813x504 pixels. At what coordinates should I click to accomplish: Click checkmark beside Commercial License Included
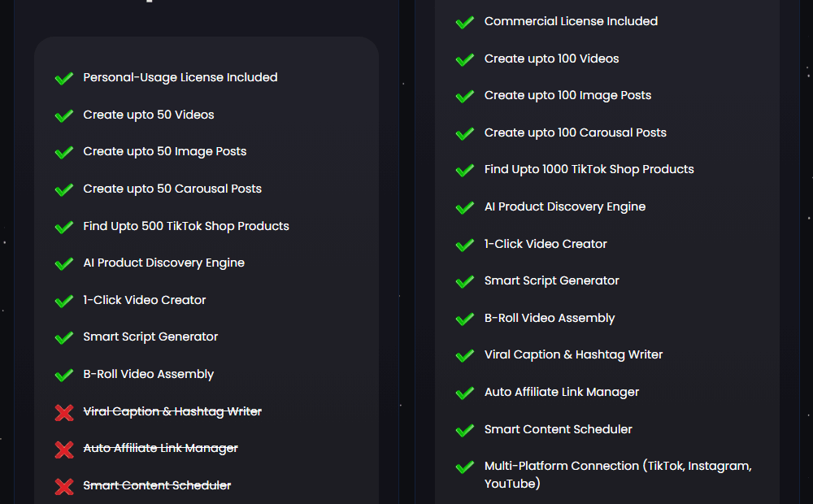465,22
